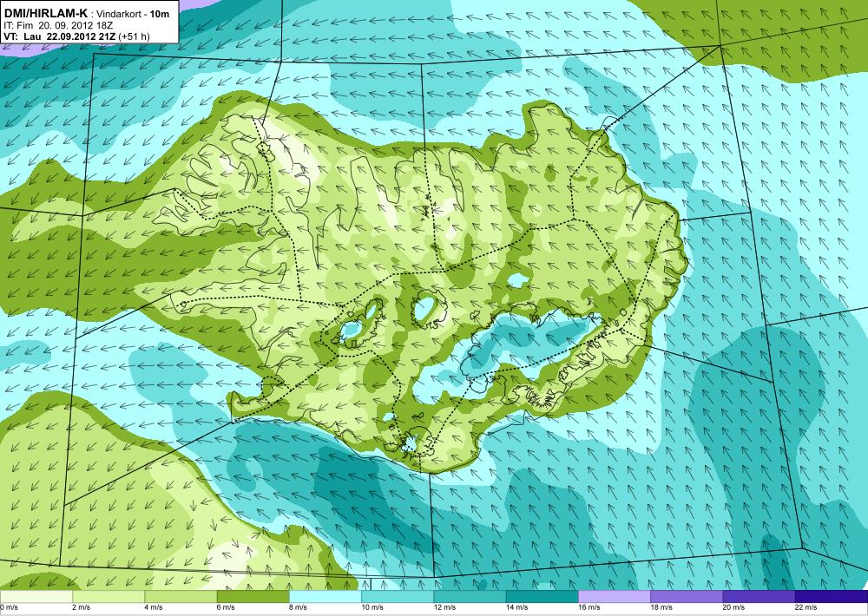The image size is (868, 616).
Task: Select the '4 m/s' legend label
Action: pos(154,607)
